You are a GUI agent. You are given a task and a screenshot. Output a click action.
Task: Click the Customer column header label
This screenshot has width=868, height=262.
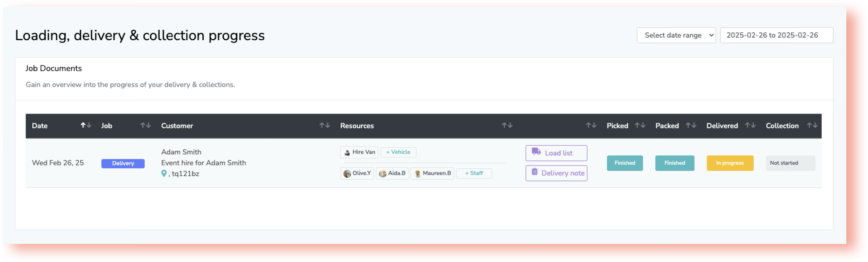click(177, 126)
